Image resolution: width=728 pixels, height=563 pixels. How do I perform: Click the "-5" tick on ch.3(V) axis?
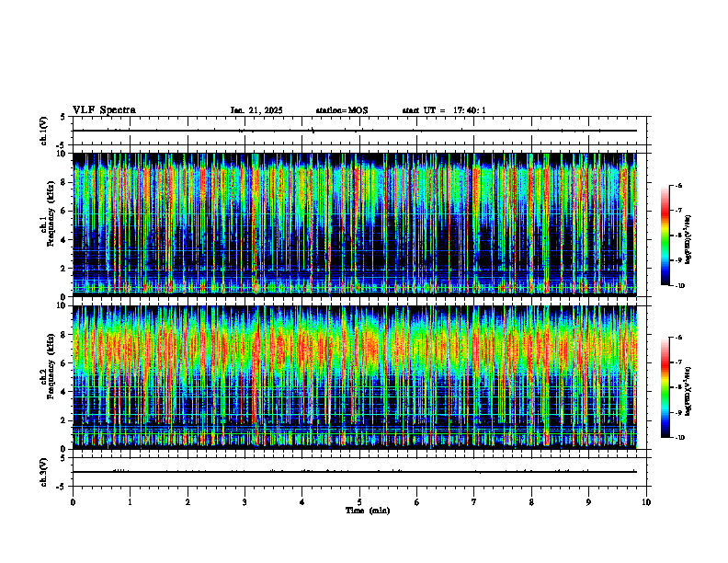pyautogui.click(x=61, y=487)
